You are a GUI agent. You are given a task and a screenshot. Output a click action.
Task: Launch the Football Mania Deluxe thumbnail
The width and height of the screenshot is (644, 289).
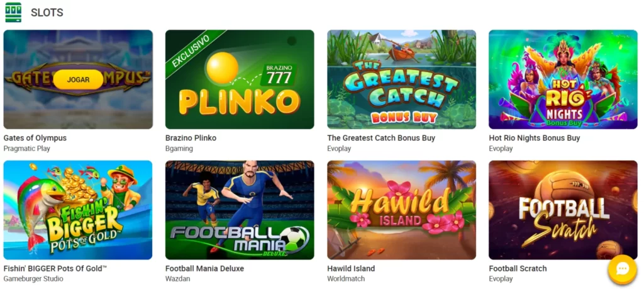pos(240,210)
